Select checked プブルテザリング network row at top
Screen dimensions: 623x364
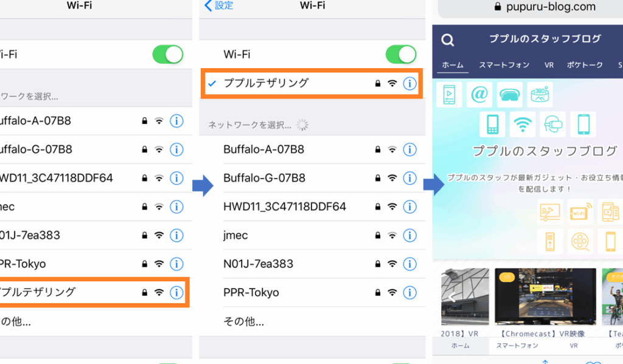pos(312,83)
